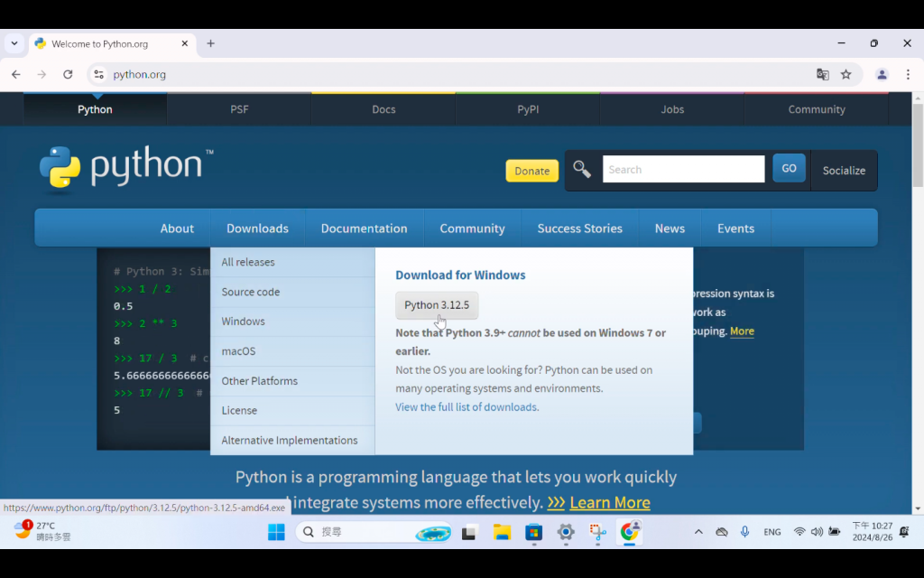This screenshot has width=924, height=578.
Task: Click the battery tray icon
Action: tap(835, 532)
